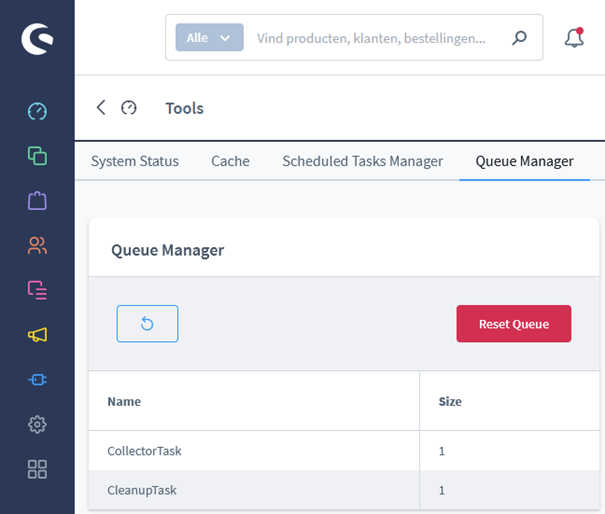The width and height of the screenshot is (605, 514).
Task: Click the Shopware logo in sidebar
Action: pos(37,39)
